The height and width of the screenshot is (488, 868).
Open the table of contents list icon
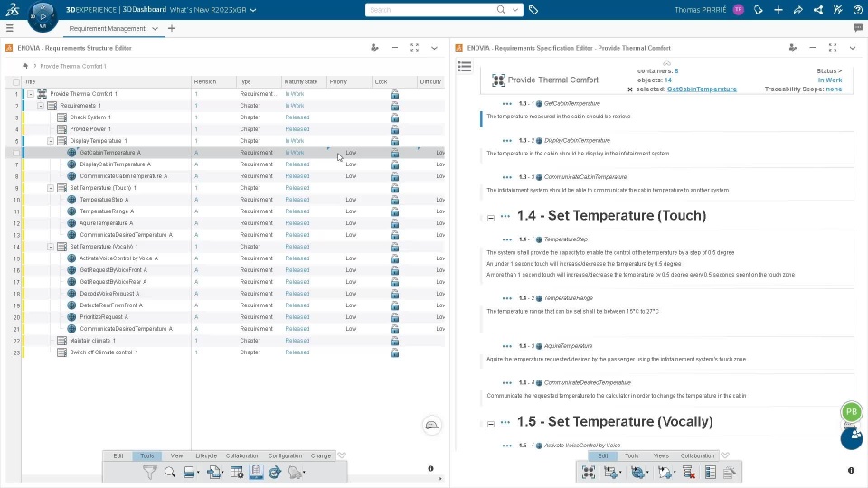pyautogui.click(x=465, y=67)
